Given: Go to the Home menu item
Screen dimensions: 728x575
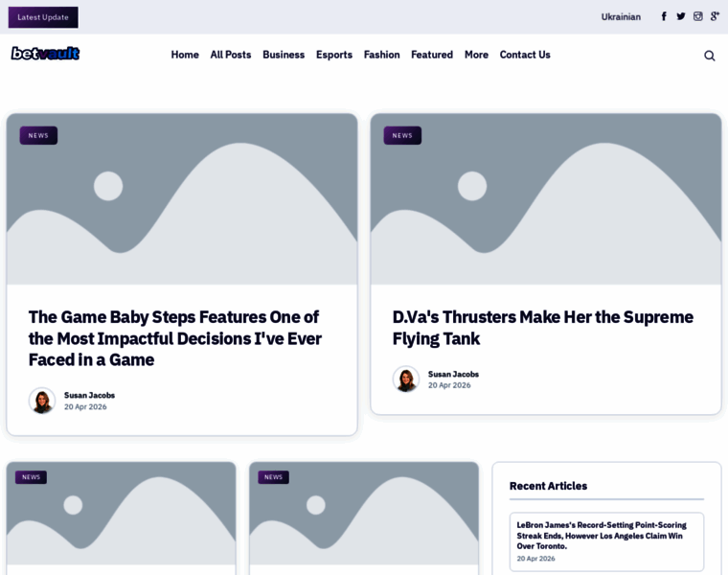Looking at the screenshot, I should click(x=185, y=55).
